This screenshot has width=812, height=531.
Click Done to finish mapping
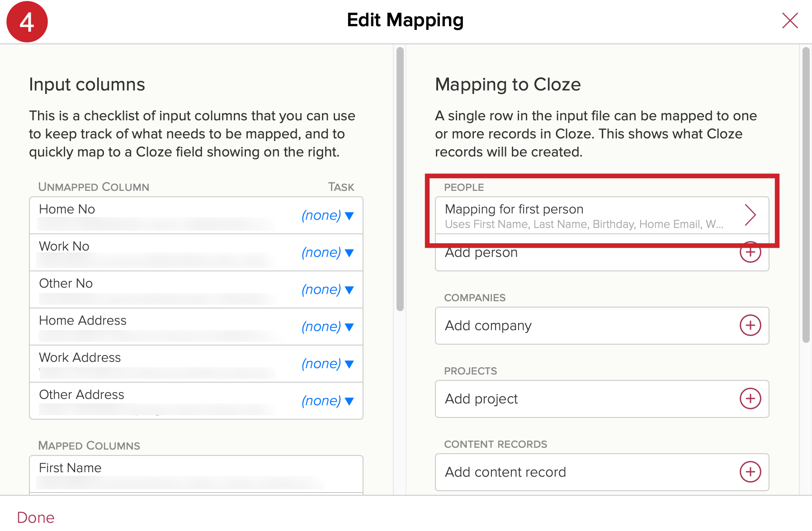click(x=36, y=517)
